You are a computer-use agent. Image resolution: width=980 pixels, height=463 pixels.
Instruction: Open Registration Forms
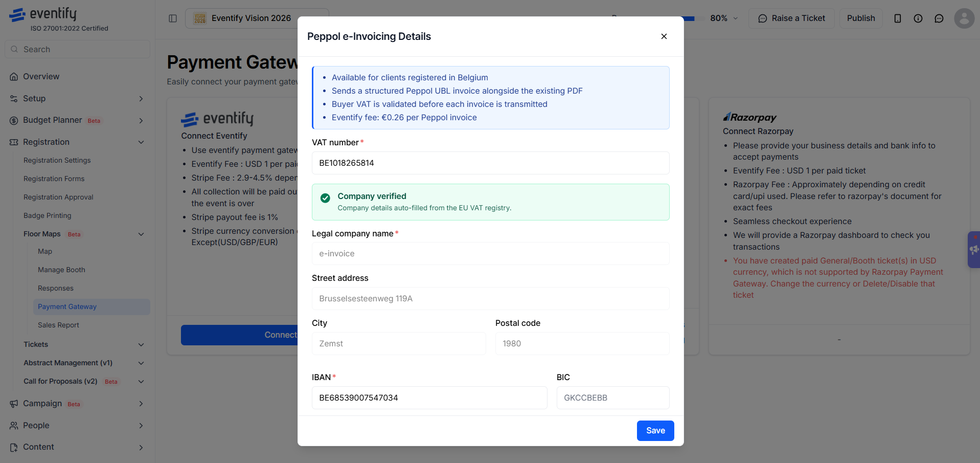[54, 179]
